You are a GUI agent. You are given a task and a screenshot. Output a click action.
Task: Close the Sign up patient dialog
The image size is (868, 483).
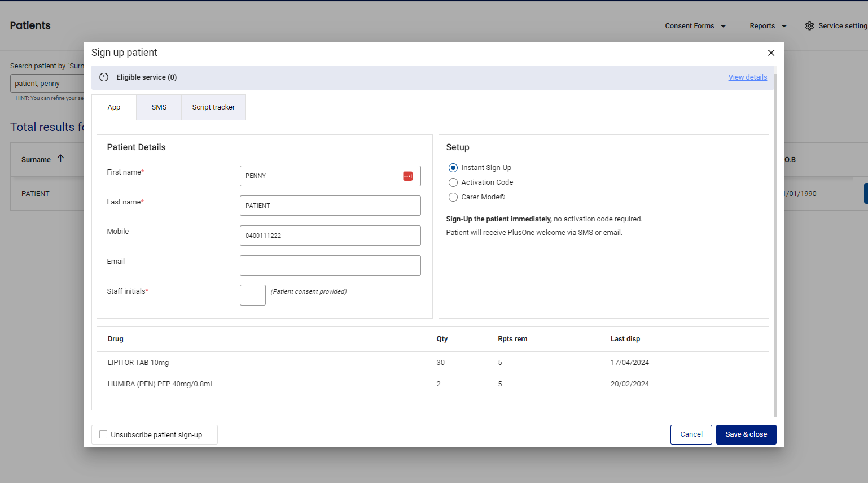point(771,53)
